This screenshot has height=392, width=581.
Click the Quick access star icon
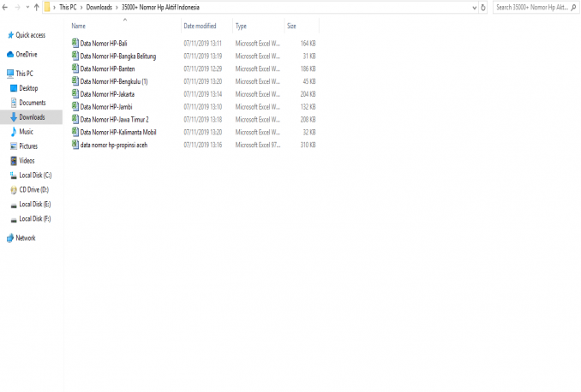(x=9, y=35)
